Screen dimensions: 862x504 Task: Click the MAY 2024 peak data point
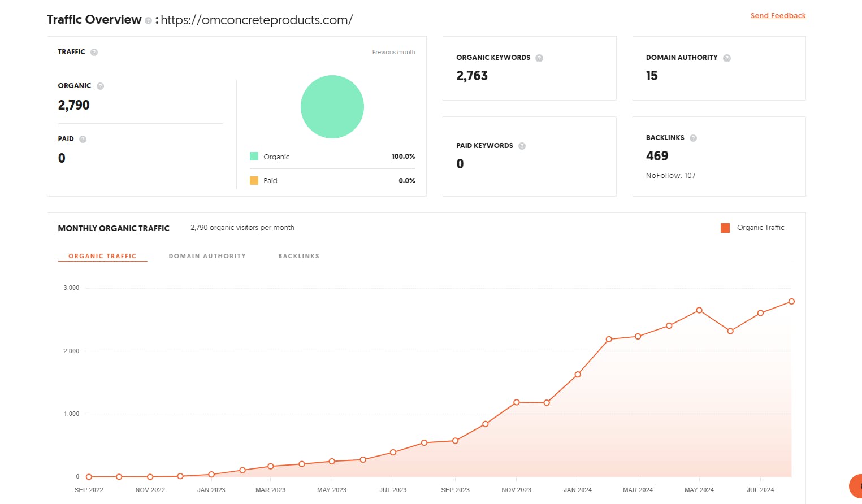(x=699, y=310)
